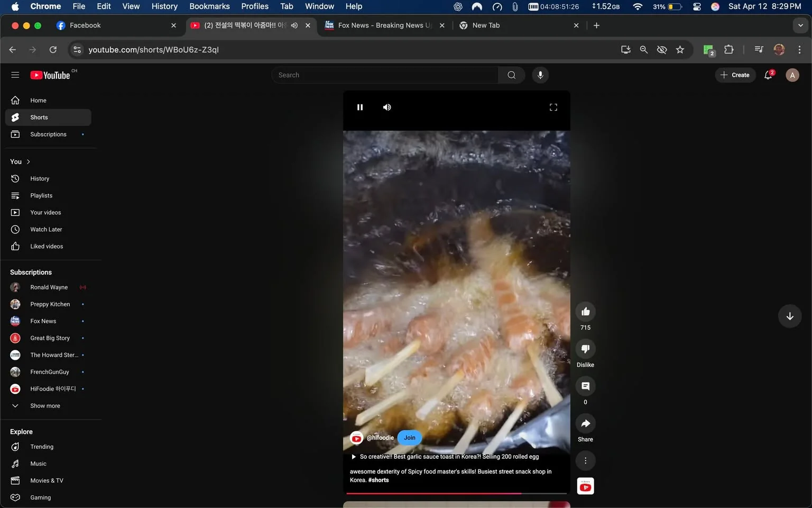Screen dimensions: 812x508
Task: Open Great Big Story channel
Action: [x=48, y=338]
